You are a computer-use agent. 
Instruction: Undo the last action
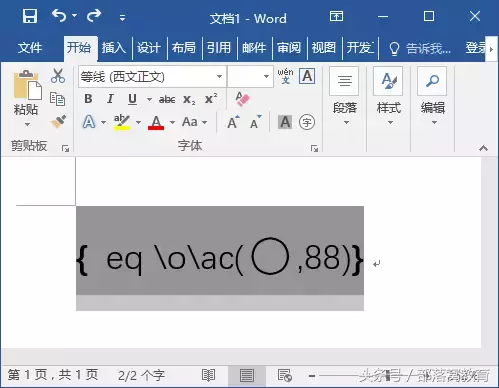pos(59,15)
